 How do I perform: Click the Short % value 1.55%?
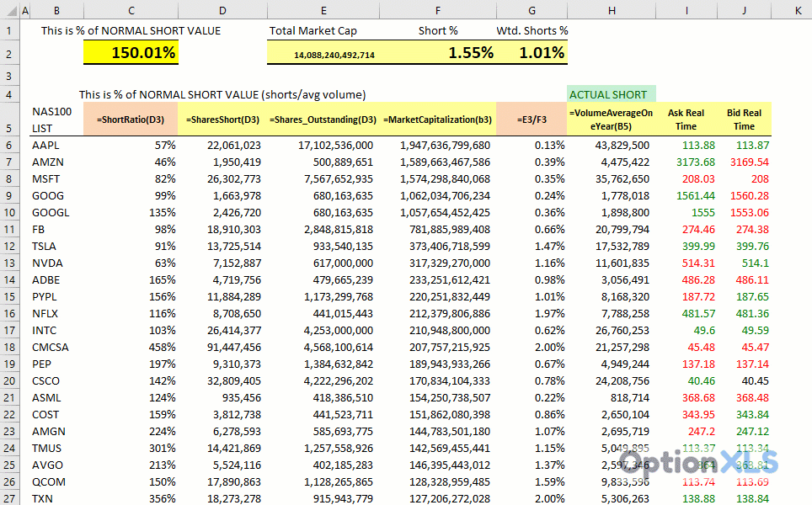click(x=438, y=52)
